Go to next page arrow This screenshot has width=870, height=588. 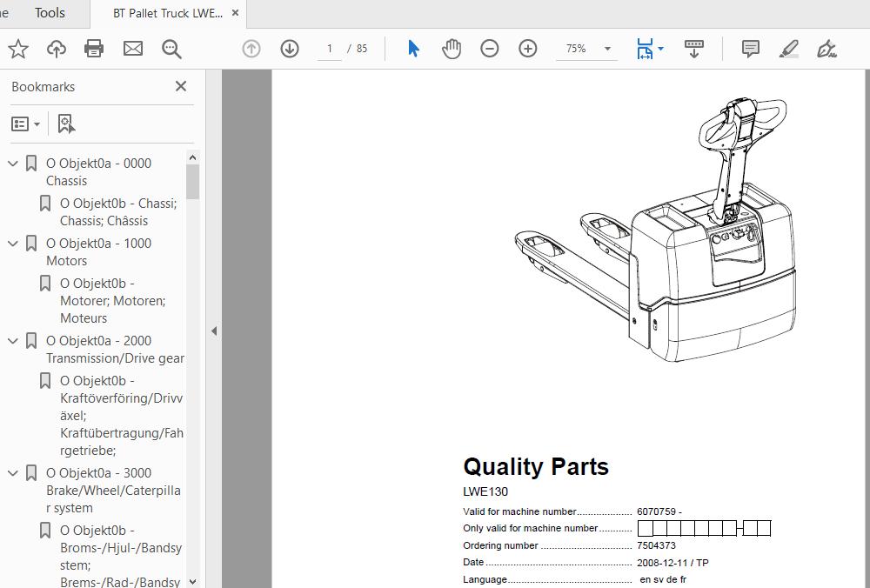[x=290, y=49]
